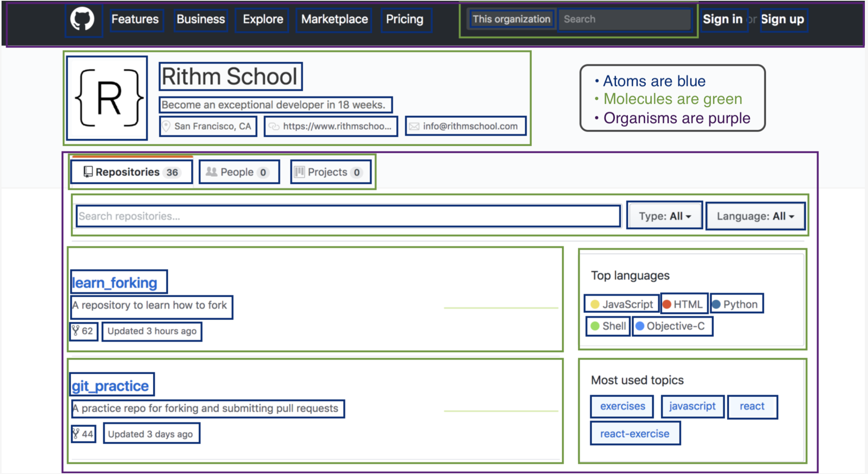Open the Features menu item
The image size is (868, 474).
pyautogui.click(x=135, y=19)
